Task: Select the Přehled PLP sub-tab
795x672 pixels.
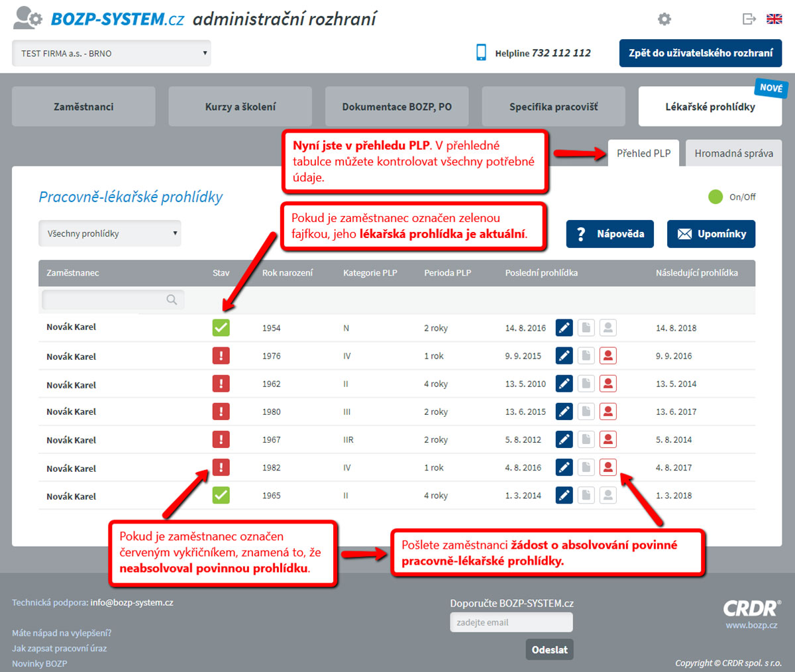Action: point(643,153)
